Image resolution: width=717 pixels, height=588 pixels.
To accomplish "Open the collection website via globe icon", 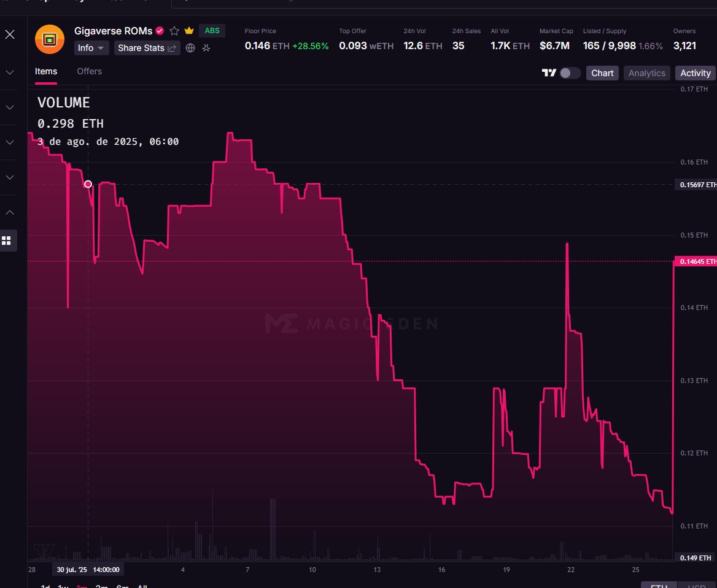I will [x=190, y=48].
